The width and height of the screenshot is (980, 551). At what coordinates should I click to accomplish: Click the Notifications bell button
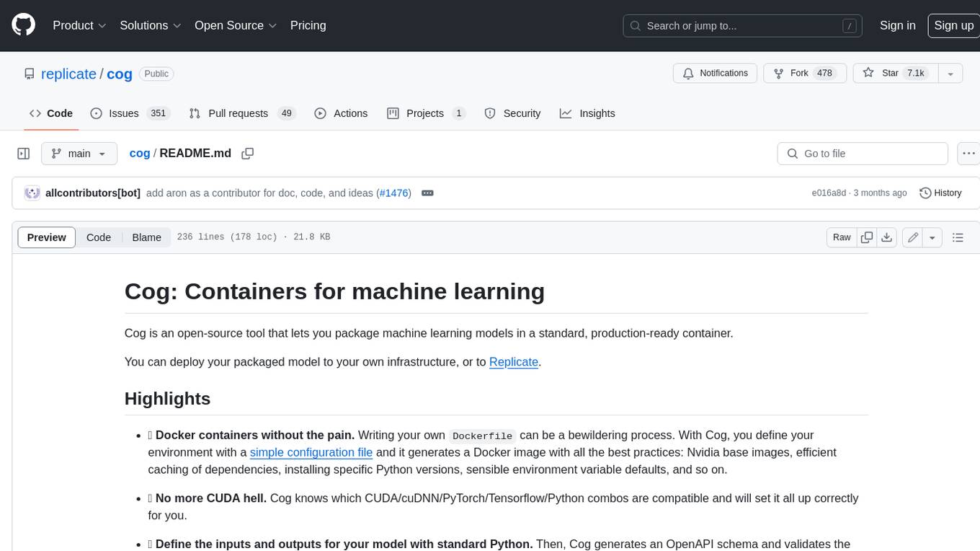[x=715, y=73]
